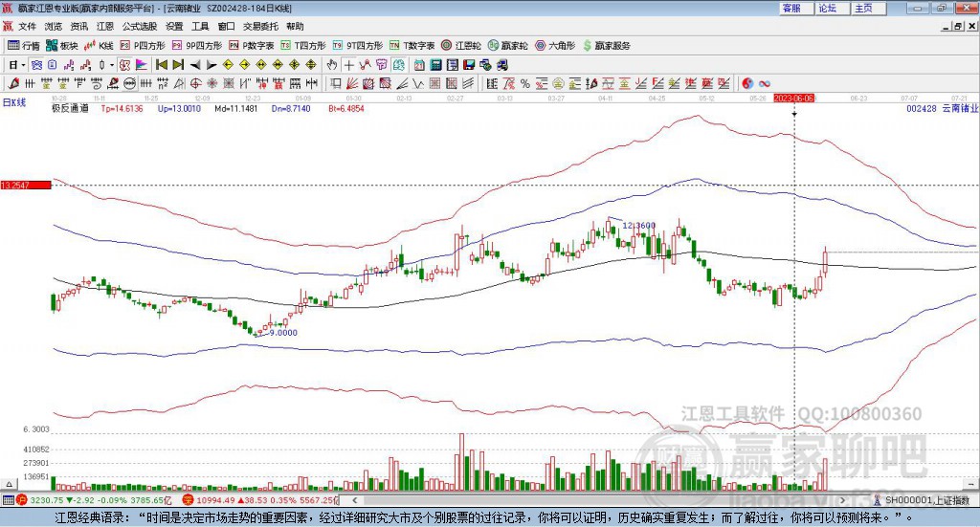Jump to the last bar (green skip-forward)
980x527 pixels.
pyautogui.click(x=178, y=65)
